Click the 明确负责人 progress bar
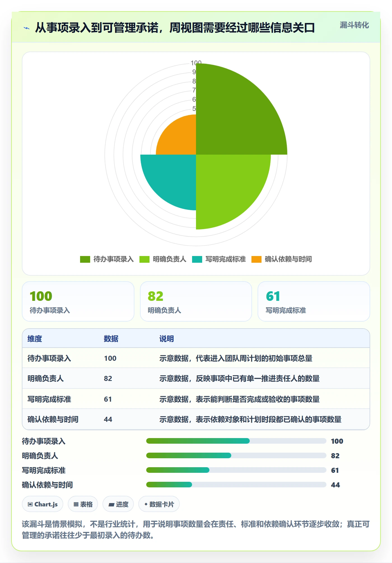Screen dimensions: 392x563 pos(236,455)
